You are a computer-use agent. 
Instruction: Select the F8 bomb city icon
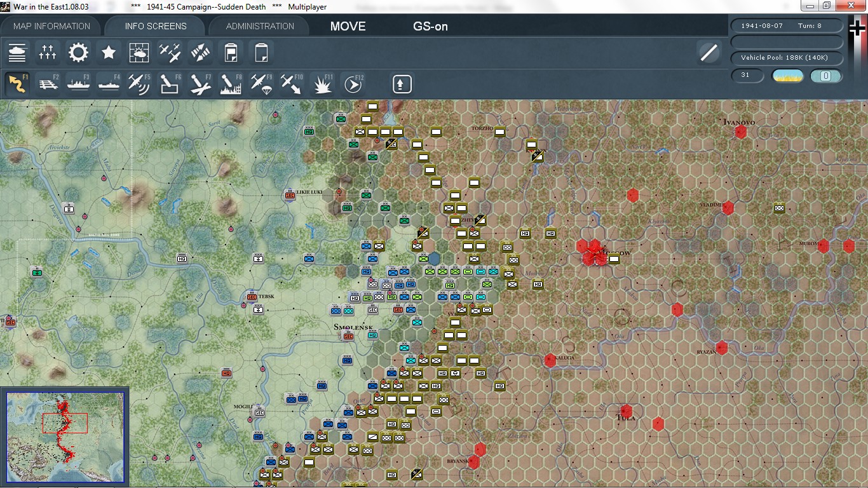pyautogui.click(x=231, y=84)
